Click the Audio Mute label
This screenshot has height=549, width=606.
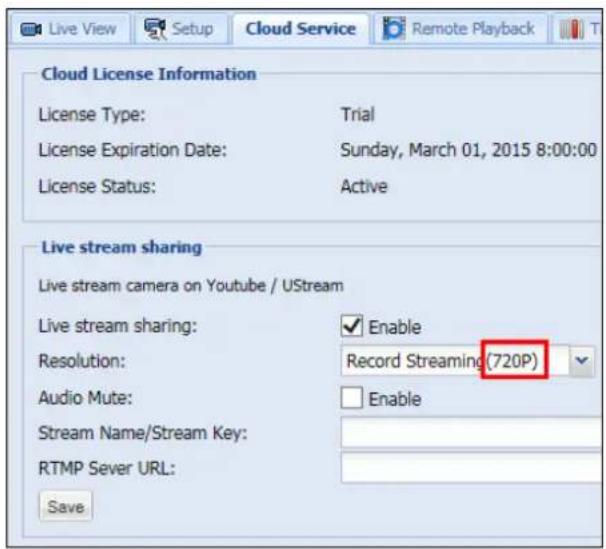(85, 398)
